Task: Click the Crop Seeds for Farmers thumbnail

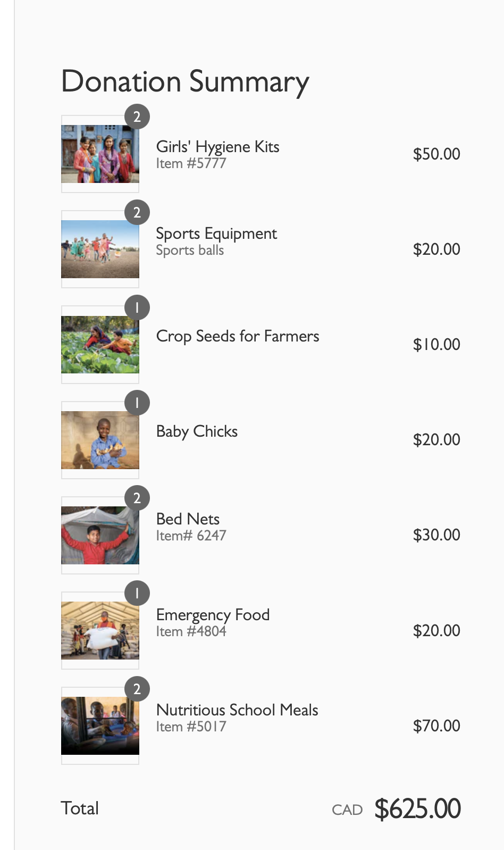Action: [x=100, y=345]
